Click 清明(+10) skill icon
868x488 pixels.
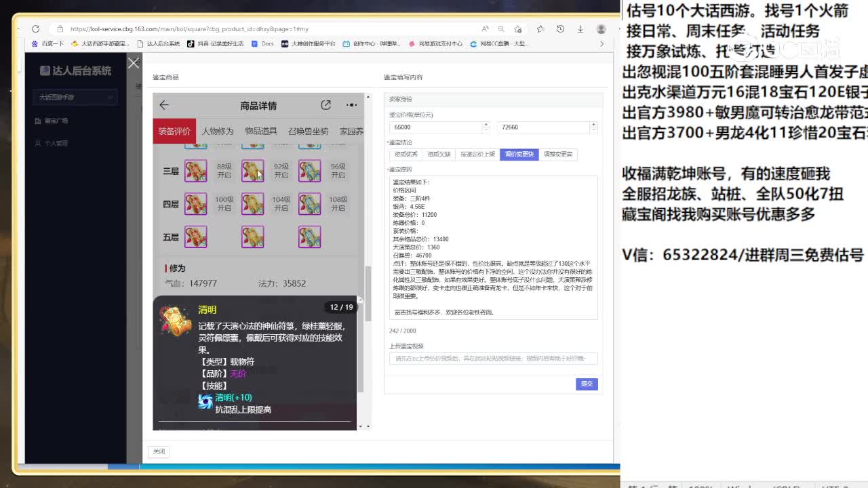205,402
